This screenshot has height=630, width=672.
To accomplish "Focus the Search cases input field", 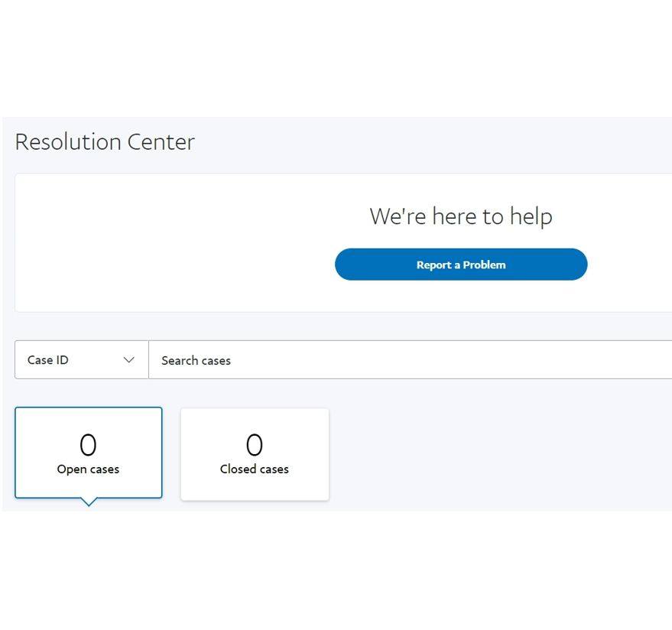I will (x=410, y=359).
